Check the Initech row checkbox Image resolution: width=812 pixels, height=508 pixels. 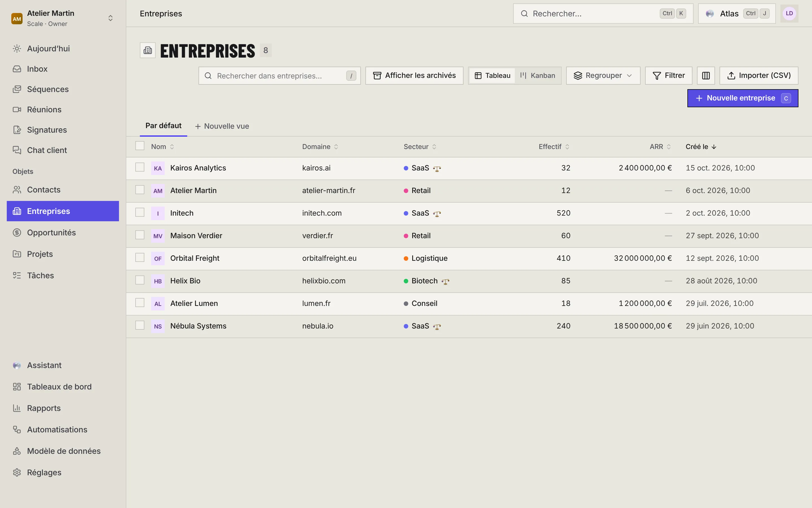tap(140, 212)
